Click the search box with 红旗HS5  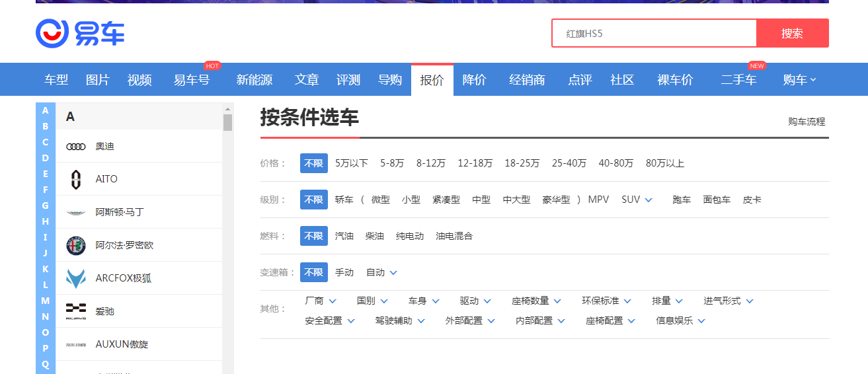tap(654, 33)
